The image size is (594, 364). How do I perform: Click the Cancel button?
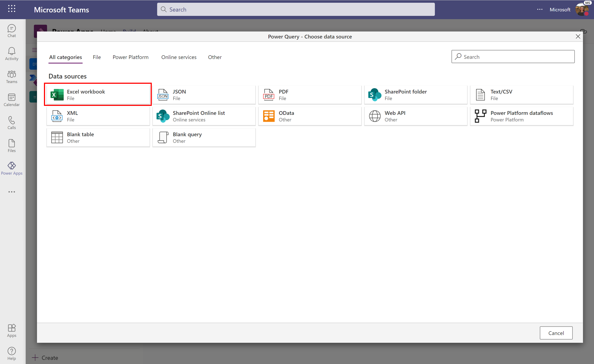click(556, 333)
